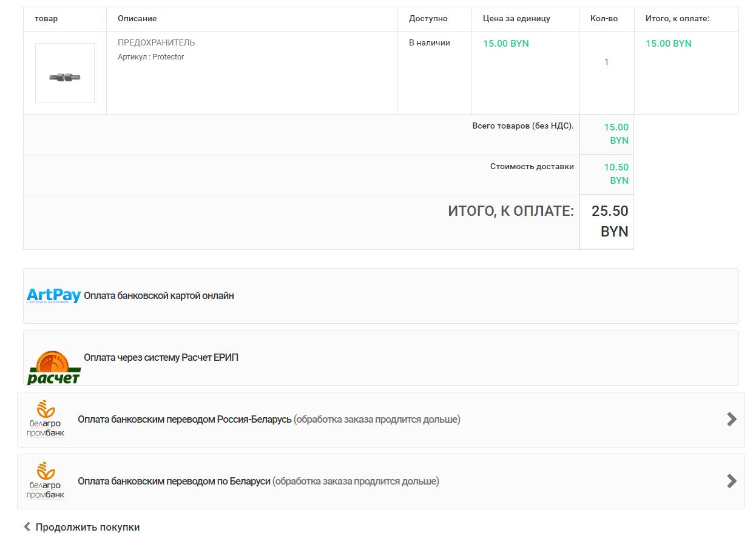
Task: Click the Описание column header
Action: coord(137,19)
